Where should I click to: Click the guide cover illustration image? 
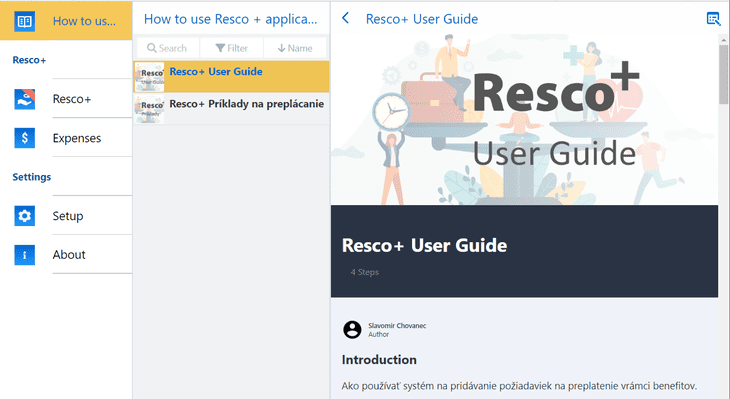point(524,120)
